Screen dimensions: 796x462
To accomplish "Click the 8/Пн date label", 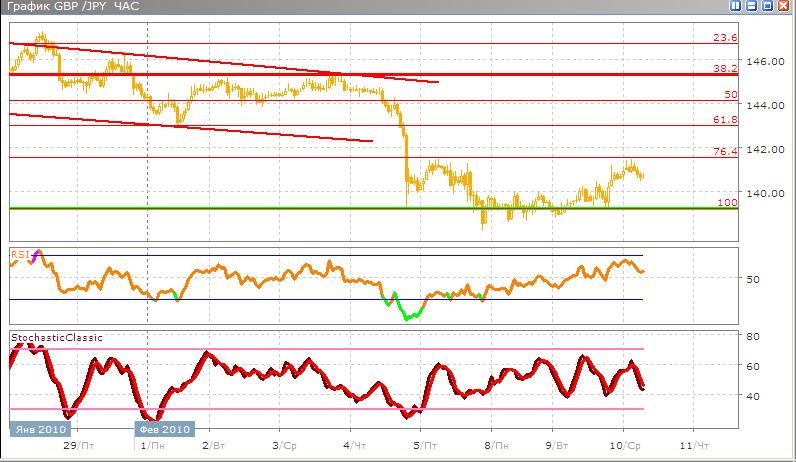I will click(x=496, y=446).
